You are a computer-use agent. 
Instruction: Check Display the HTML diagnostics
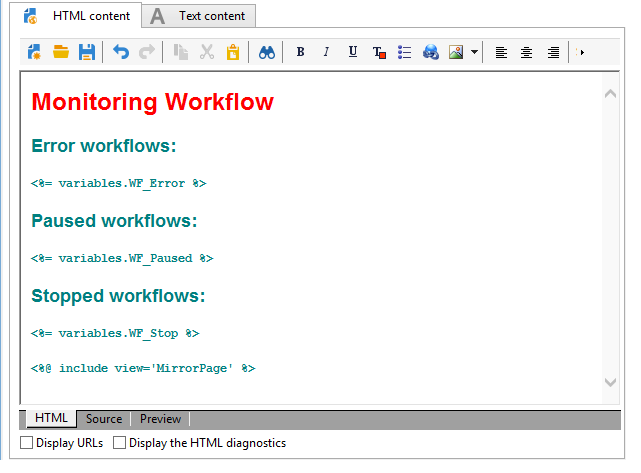point(119,443)
